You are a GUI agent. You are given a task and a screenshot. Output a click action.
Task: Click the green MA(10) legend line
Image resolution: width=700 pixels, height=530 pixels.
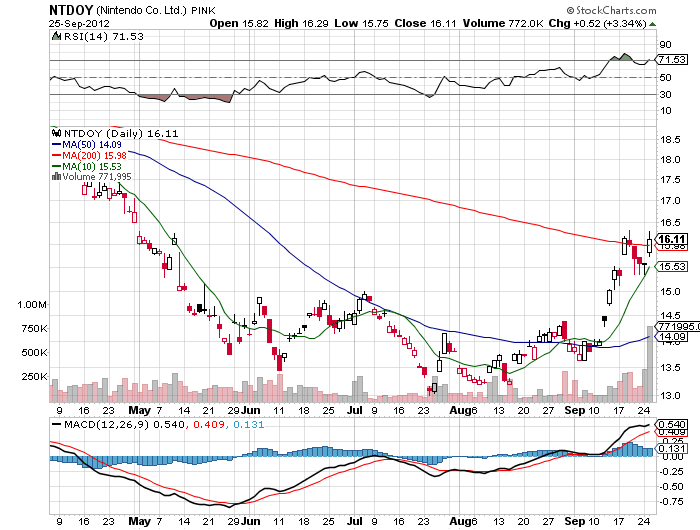[57, 166]
